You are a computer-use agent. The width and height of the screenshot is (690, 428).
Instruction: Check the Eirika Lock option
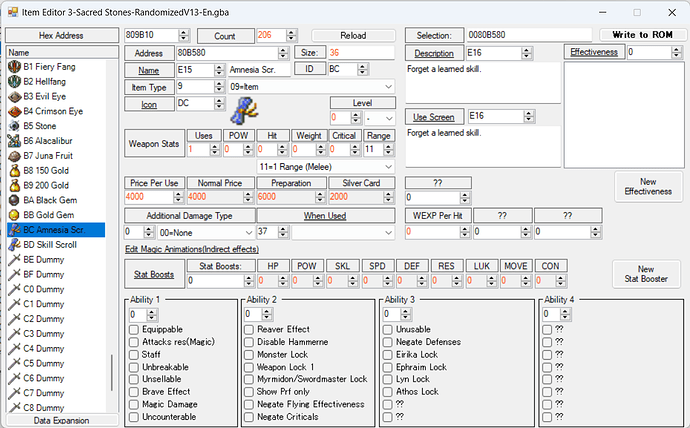pyautogui.click(x=388, y=354)
